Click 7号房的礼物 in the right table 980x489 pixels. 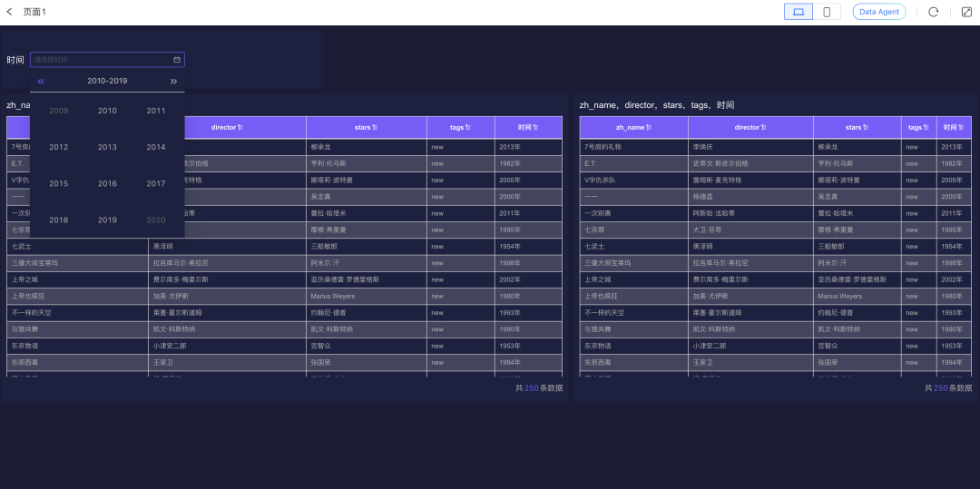603,147
